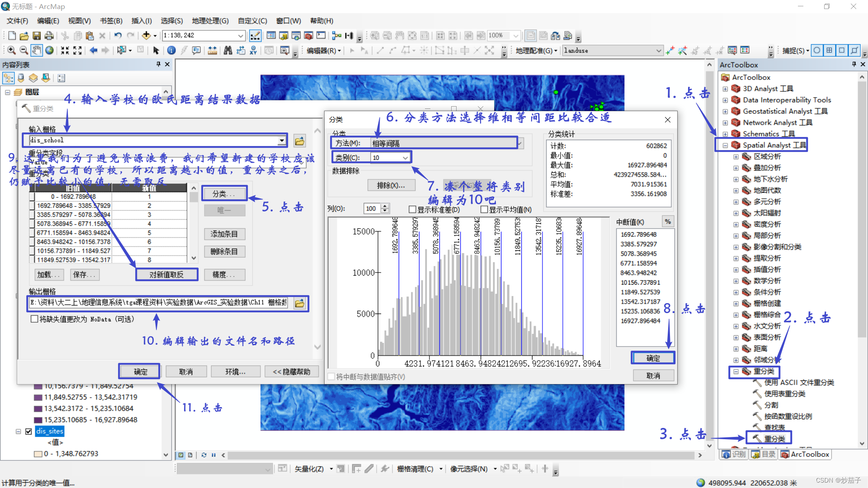The image size is (868, 488).
Task: Open the 编辑(E) menu
Action: pyautogui.click(x=48, y=21)
